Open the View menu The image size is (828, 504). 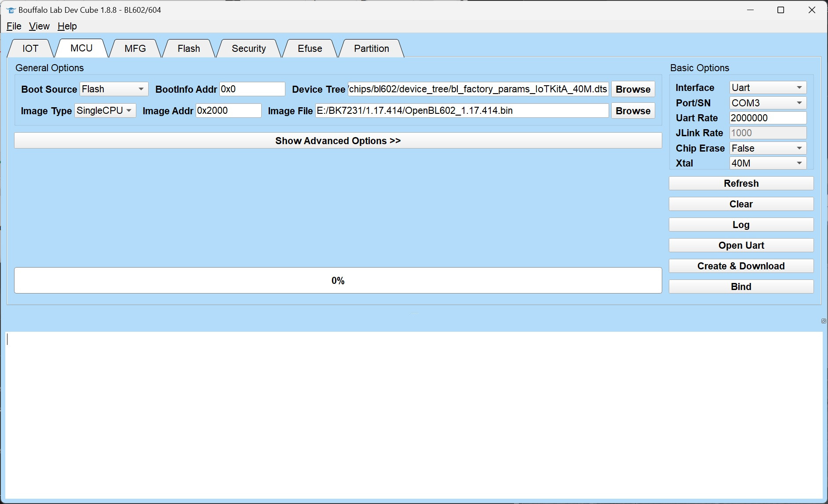click(x=39, y=26)
